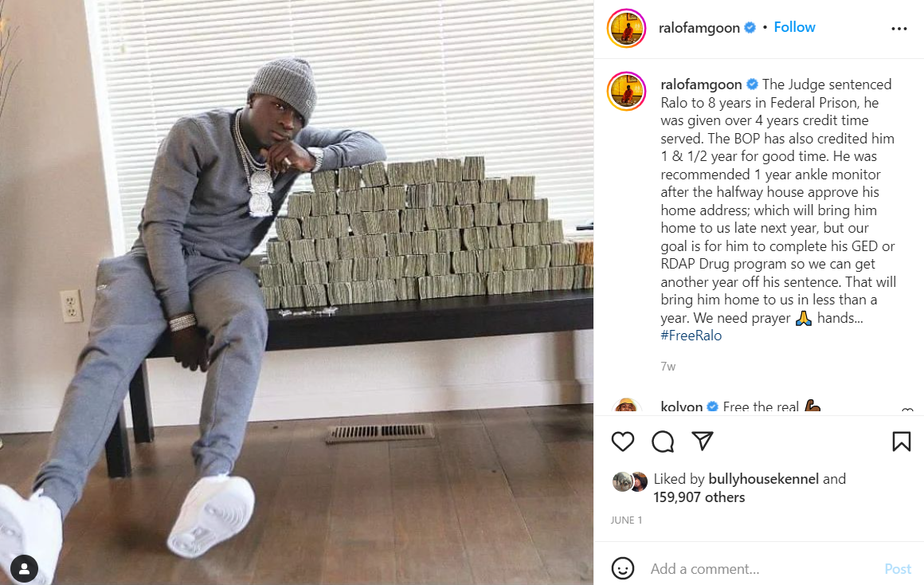Focus the Add a comment field

tap(760, 568)
